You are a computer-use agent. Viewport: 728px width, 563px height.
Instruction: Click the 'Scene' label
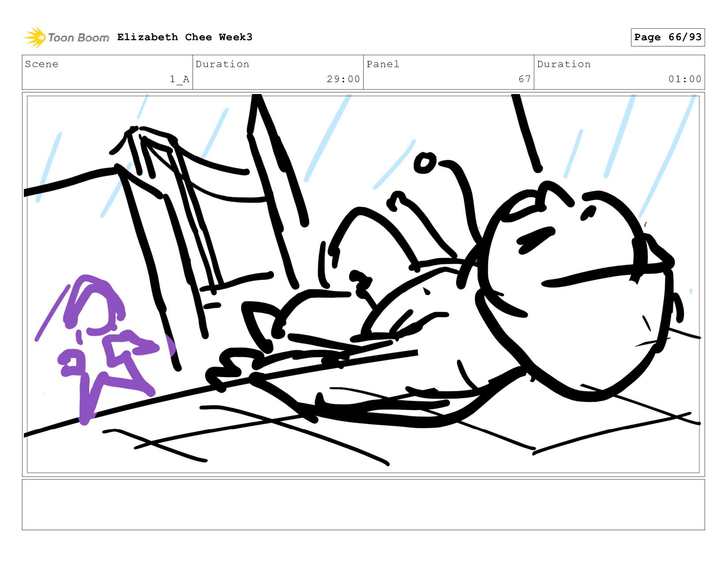41,64
